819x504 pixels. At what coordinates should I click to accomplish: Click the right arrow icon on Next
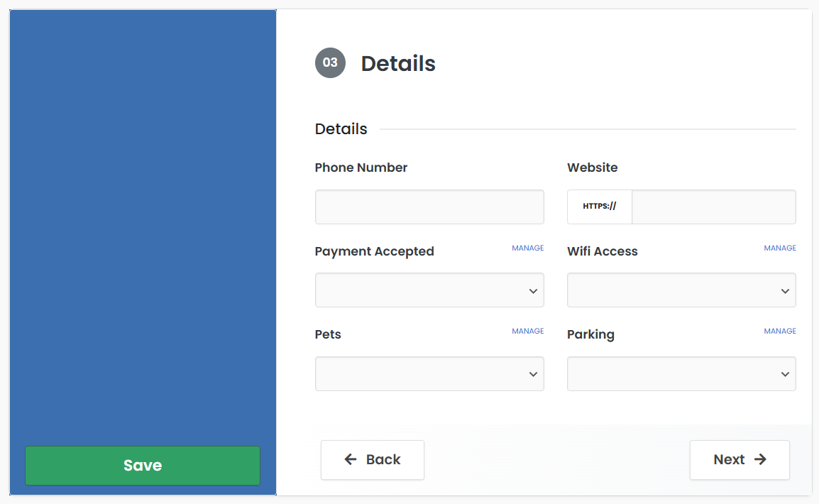pos(760,460)
